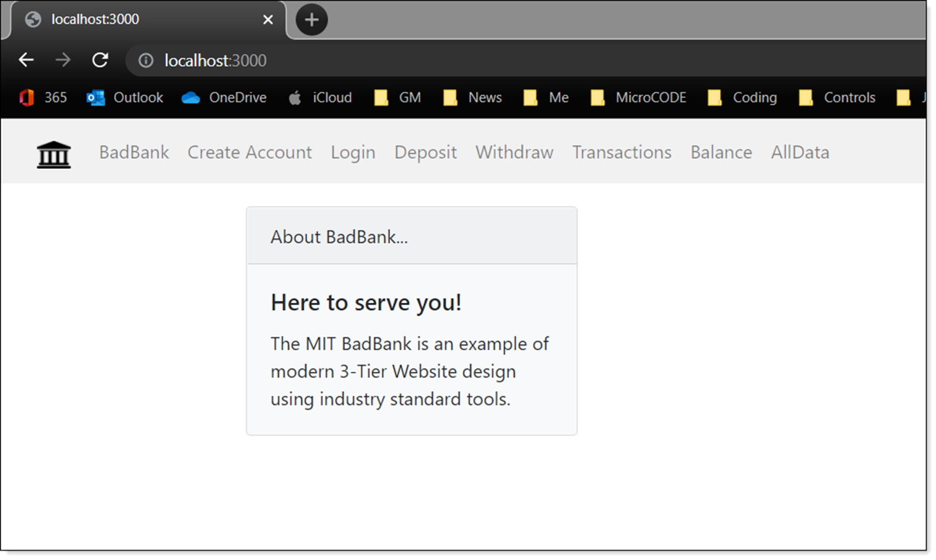Click the BadBank brand link

[134, 152]
